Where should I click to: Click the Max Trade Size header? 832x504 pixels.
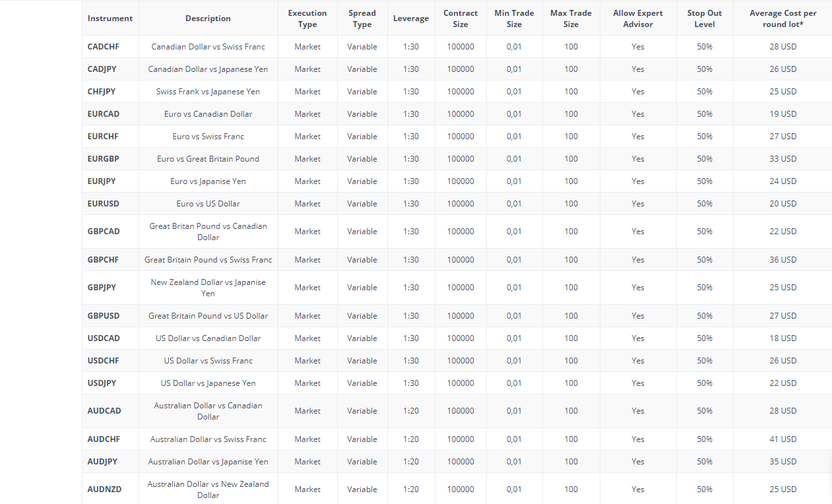click(x=571, y=18)
